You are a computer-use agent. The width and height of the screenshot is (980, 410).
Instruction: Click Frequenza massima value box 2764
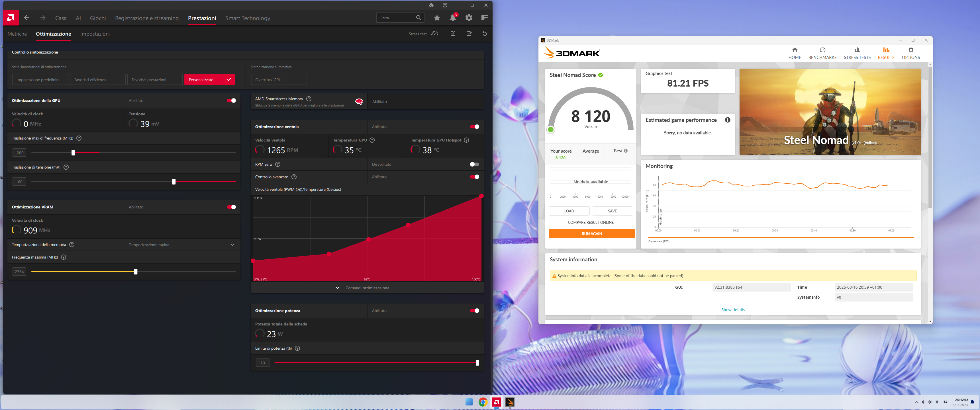tap(19, 272)
